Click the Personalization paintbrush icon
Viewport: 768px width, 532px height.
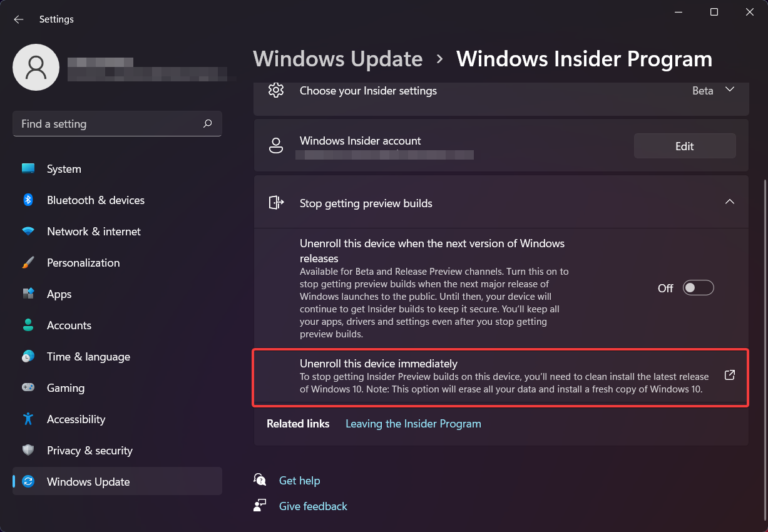(x=28, y=263)
